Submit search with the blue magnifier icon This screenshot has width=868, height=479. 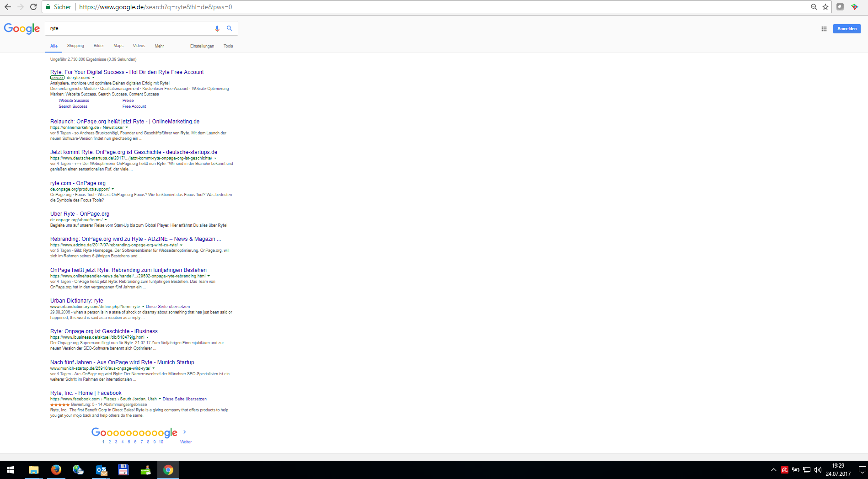coord(230,28)
